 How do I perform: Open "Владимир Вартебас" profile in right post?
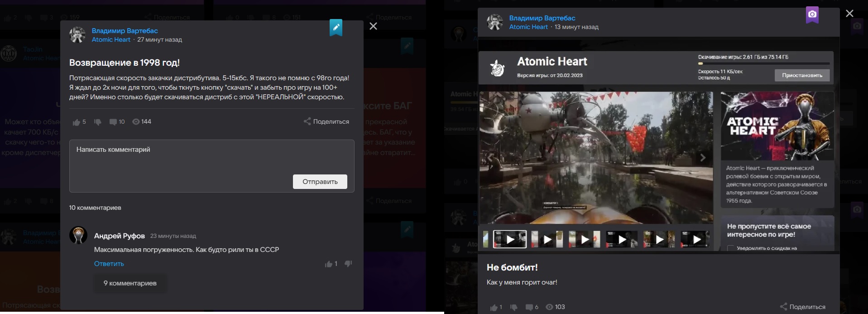pos(542,18)
